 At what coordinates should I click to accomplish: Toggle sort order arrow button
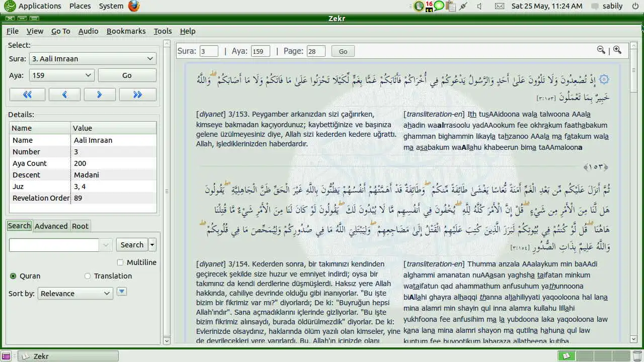click(x=121, y=292)
